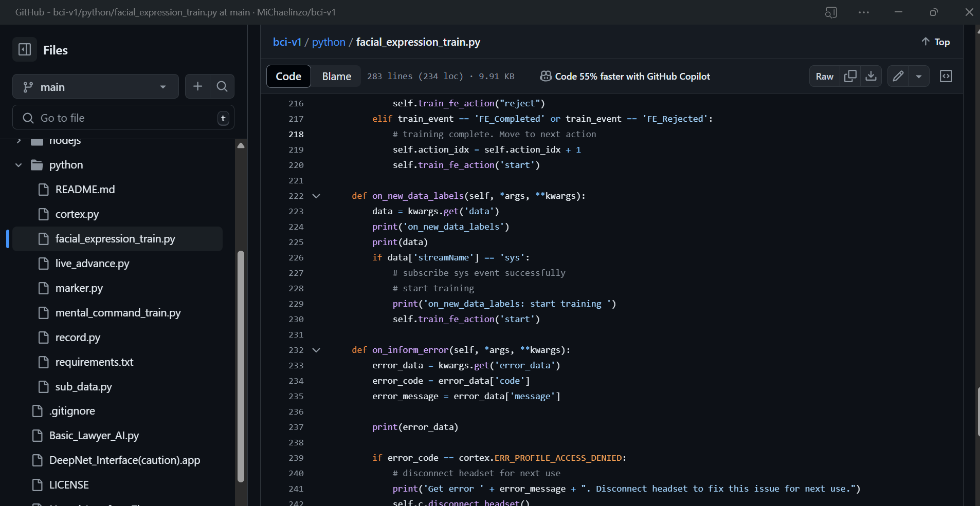Viewport: 980px width, 506px height.
Task: Expand the nodejs folder chevron
Action: point(19,140)
